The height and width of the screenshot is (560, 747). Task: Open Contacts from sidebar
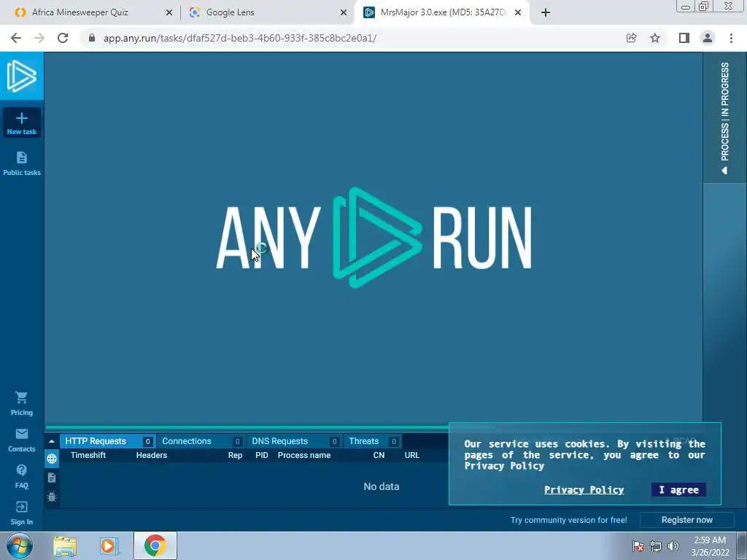[x=21, y=440]
